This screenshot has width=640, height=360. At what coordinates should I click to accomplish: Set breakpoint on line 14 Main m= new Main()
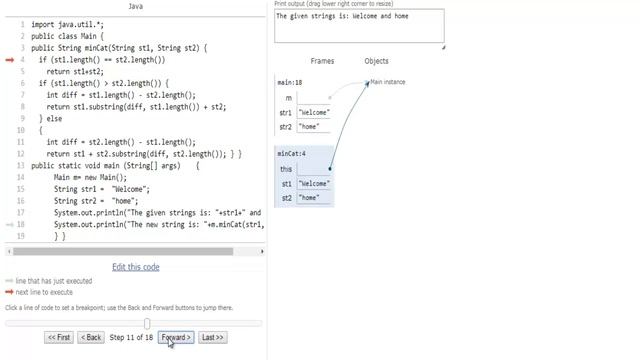coord(90,178)
